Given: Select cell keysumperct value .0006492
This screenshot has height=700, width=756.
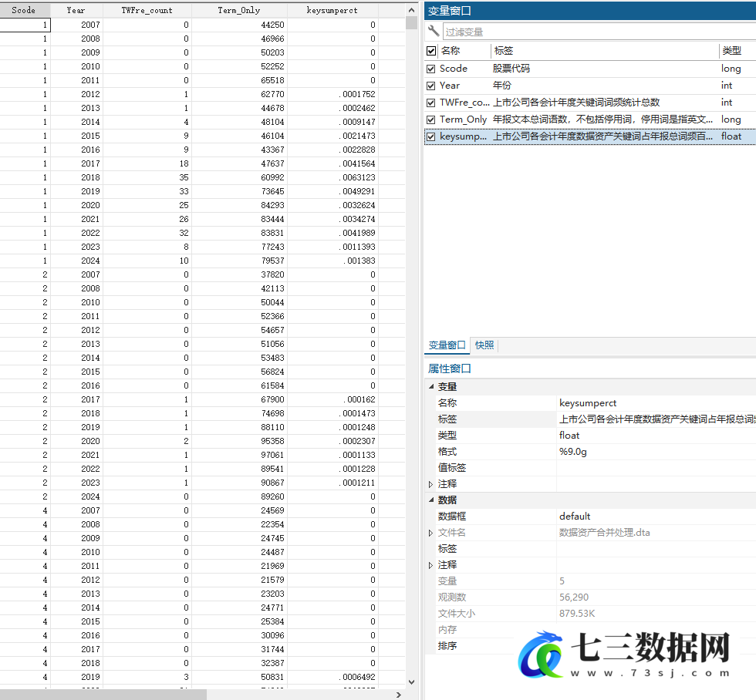Looking at the screenshot, I should tap(332, 677).
